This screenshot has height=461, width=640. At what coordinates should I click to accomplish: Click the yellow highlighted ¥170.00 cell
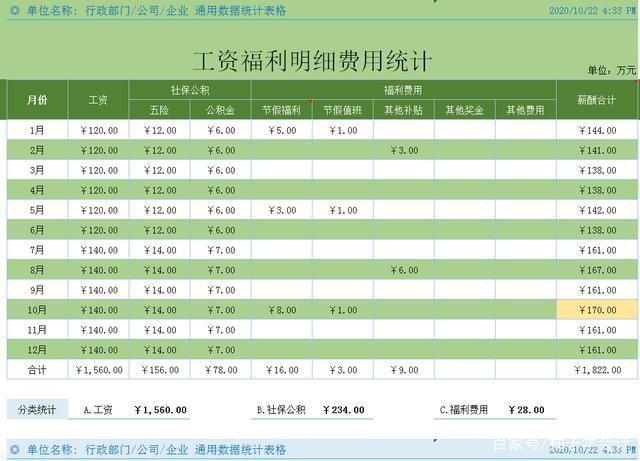pyautogui.click(x=597, y=310)
